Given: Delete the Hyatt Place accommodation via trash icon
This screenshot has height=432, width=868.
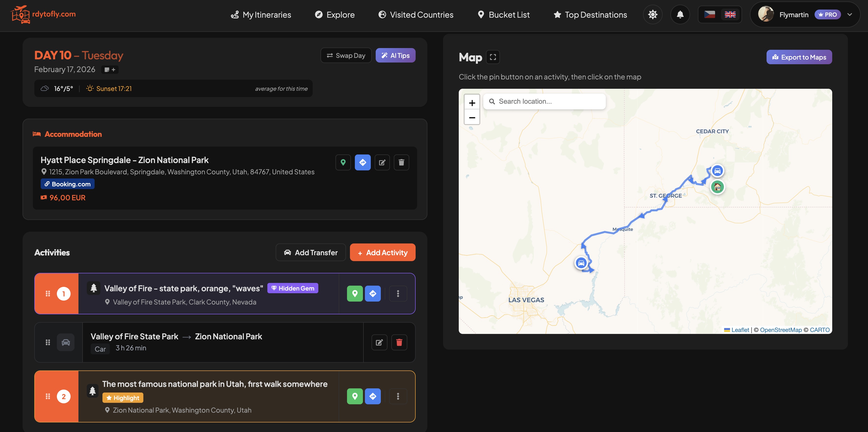Looking at the screenshot, I should point(401,162).
